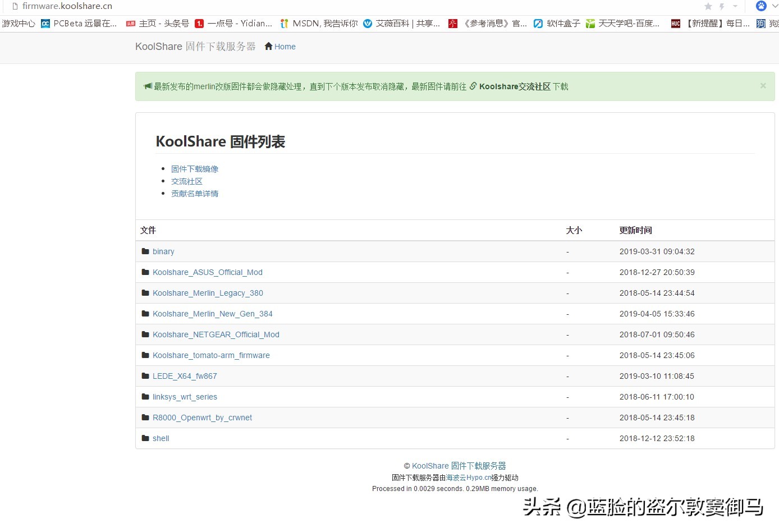Click the timestamp 2019-03-10 11:08:45
Image resolution: width=779 pixels, height=532 pixels.
click(657, 376)
